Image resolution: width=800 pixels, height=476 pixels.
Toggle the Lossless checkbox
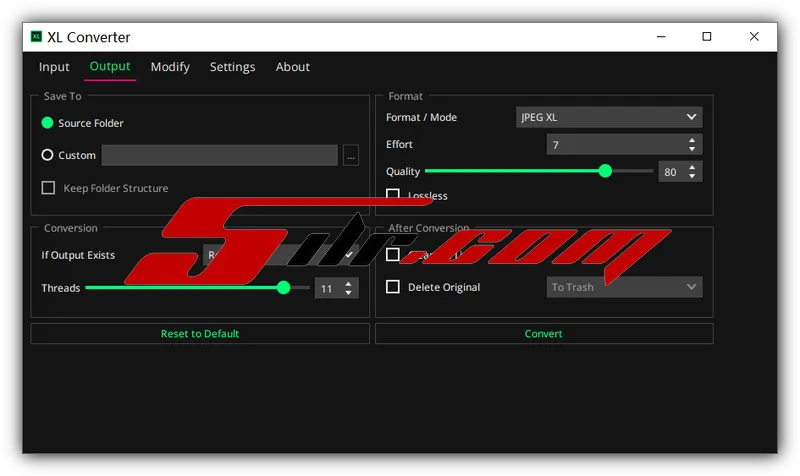[x=393, y=194]
